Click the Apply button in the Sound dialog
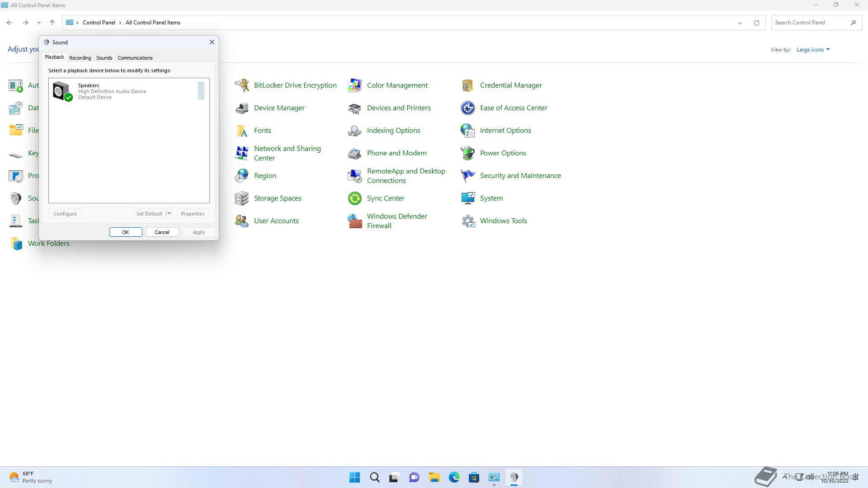 pyautogui.click(x=198, y=232)
